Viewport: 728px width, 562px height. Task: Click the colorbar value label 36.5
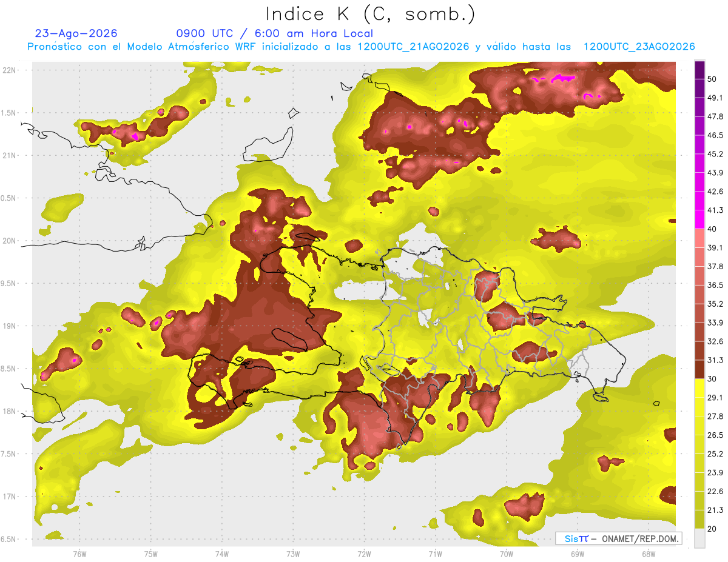point(715,285)
